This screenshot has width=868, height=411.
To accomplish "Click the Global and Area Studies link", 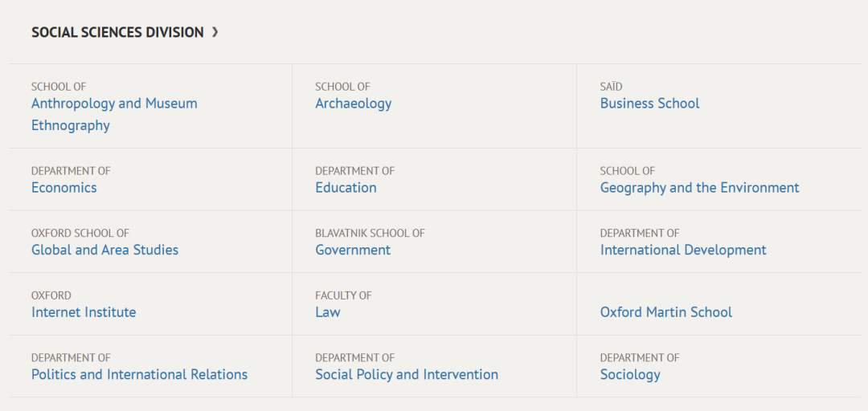I will (105, 250).
